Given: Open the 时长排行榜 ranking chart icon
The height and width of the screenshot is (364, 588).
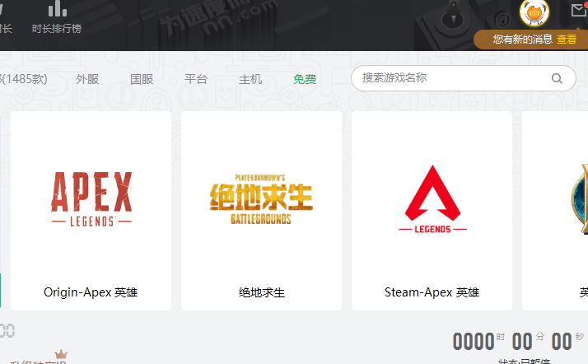Looking at the screenshot, I should point(58,8).
